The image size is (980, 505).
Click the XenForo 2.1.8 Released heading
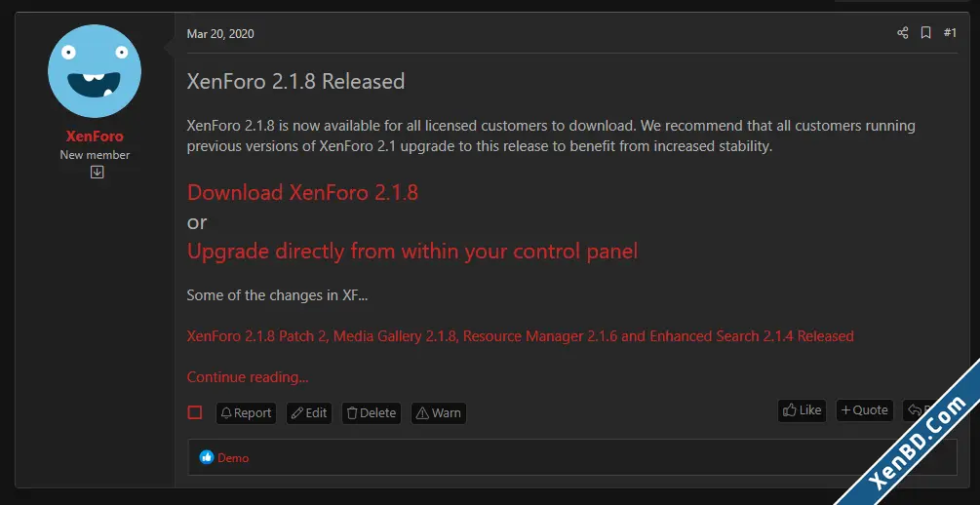[295, 81]
